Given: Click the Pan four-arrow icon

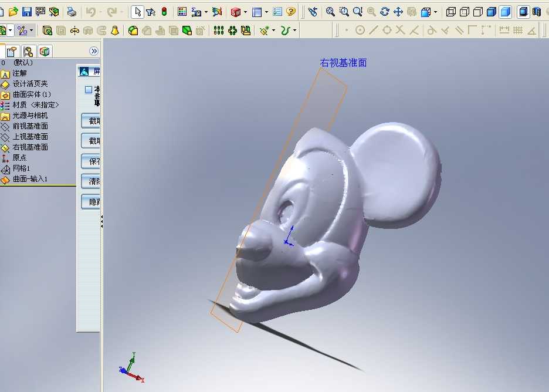Looking at the screenshot, I should click(x=398, y=12).
